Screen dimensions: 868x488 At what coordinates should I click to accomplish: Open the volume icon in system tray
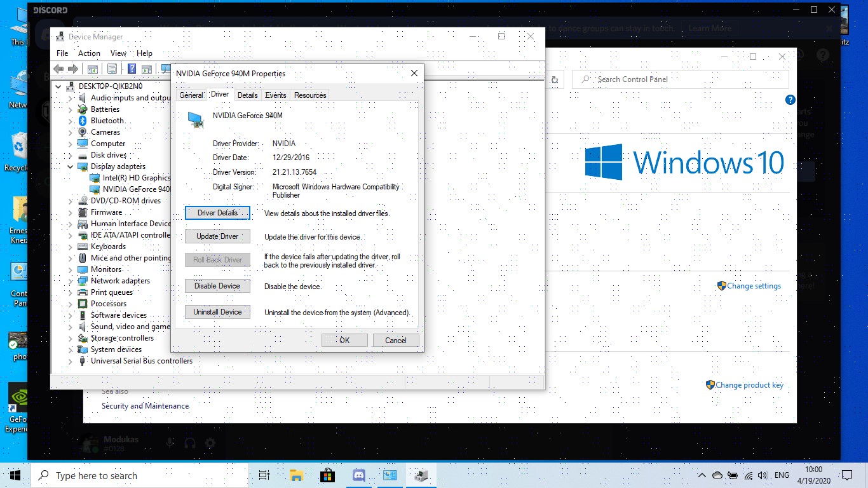coord(763,475)
